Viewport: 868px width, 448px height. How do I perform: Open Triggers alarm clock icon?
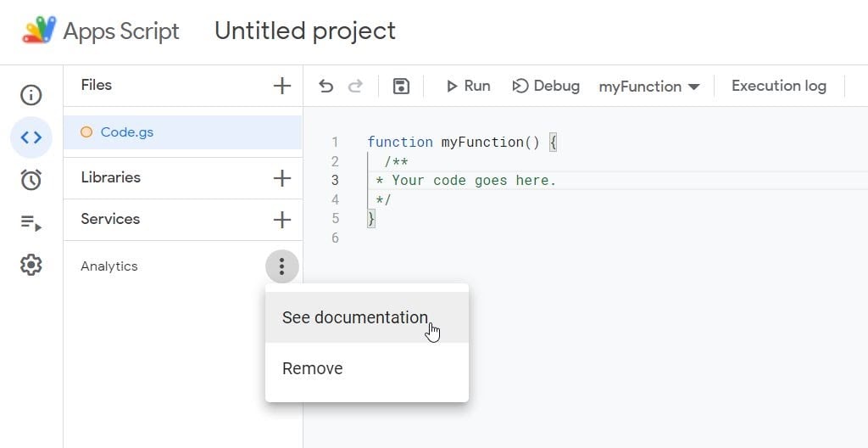[31, 180]
